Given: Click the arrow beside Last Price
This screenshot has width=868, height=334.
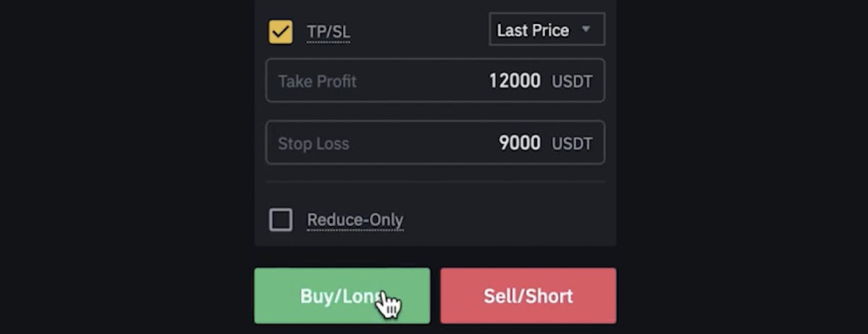Looking at the screenshot, I should tap(586, 29).
